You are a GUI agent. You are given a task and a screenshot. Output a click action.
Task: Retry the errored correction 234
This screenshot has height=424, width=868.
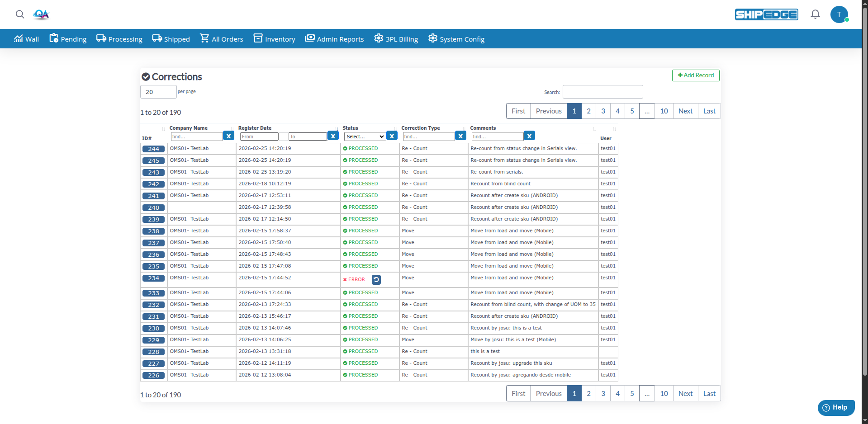[x=376, y=280]
